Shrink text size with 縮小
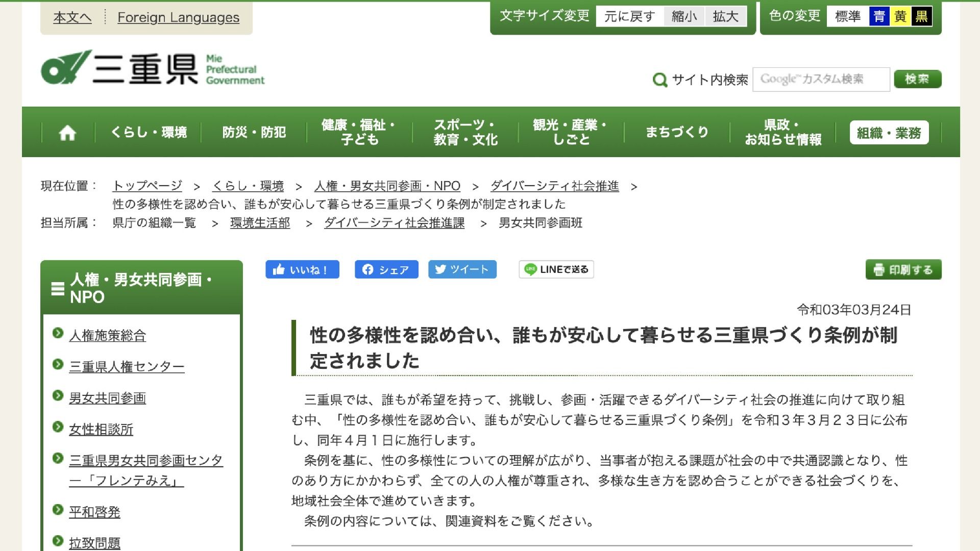980x551 pixels. [684, 16]
